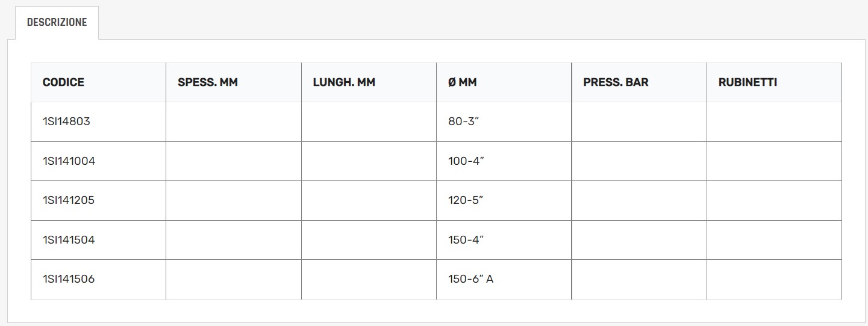Image resolution: width=868 pixels, height=326 pixels.
Task: Select the 150-4″ diameter value
Action: tap(466, 240)
